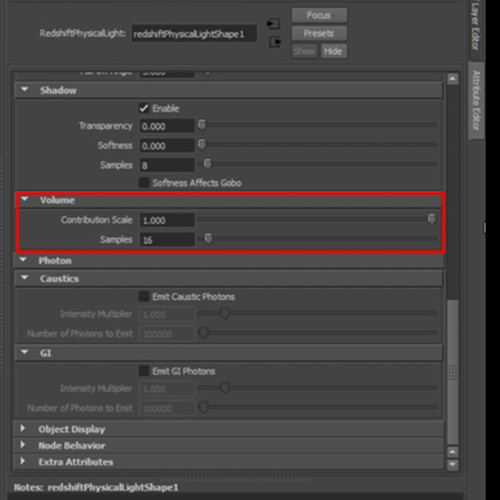Collapse the Volume section

click(x=24, y=199)
